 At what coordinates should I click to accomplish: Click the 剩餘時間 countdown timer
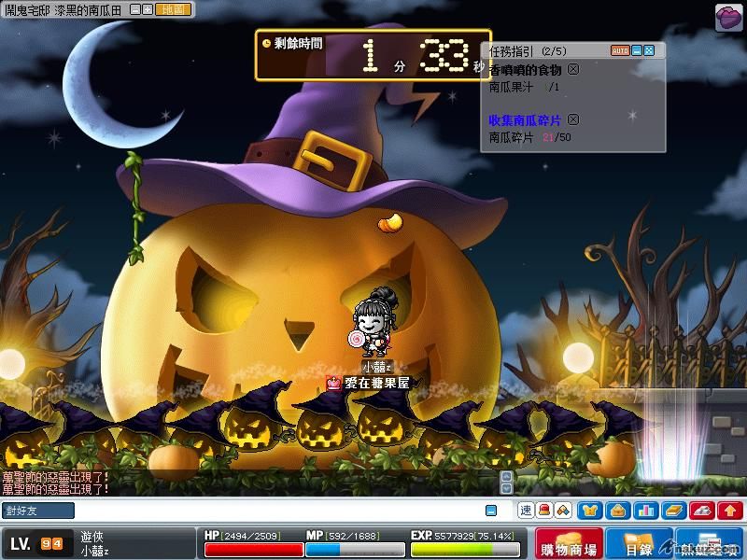(373, 55)
